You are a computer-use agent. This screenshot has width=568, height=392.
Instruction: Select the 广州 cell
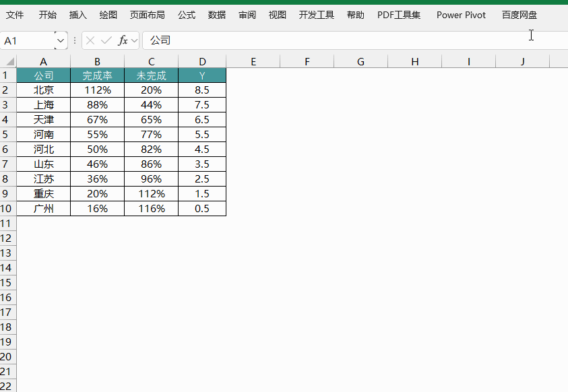coord(44,209)
